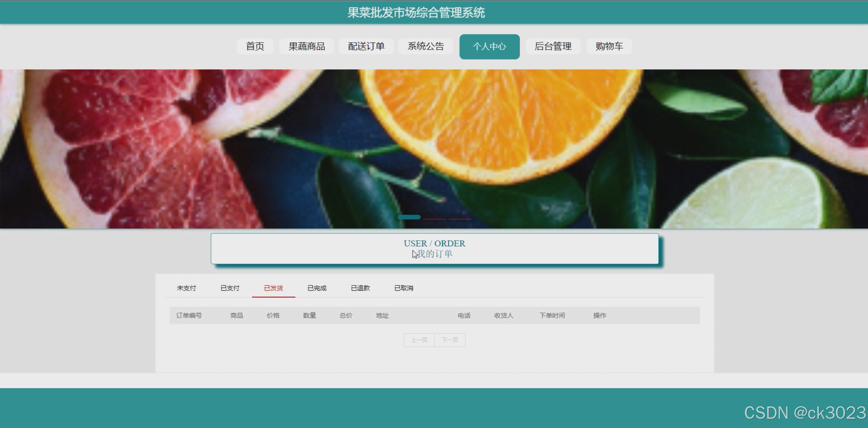Click 下一页 next page button
This screenshot has width=868, height=428.
pos(450,340)
